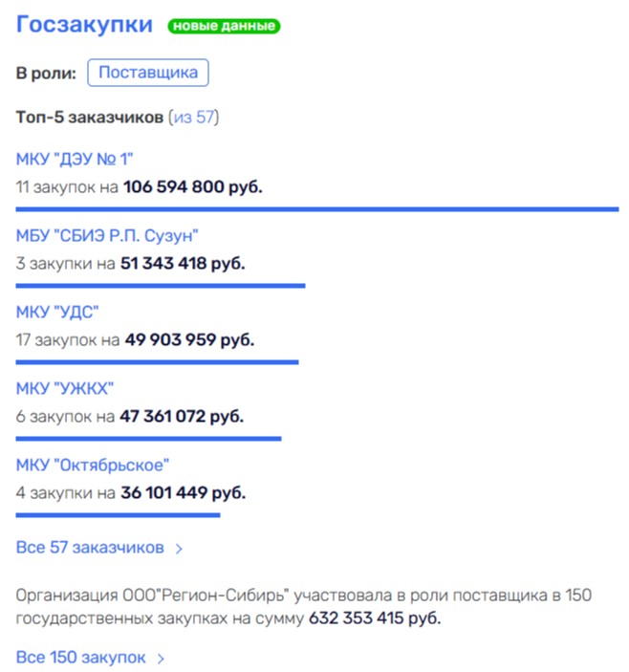
Task: Click the text '17 закупок на'
Action: tap(68, 340)
